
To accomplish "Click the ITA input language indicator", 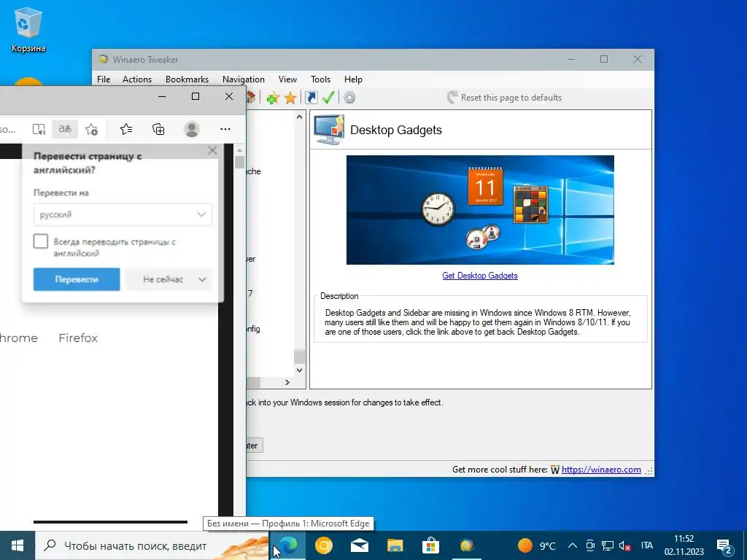I will coord(646,545).
